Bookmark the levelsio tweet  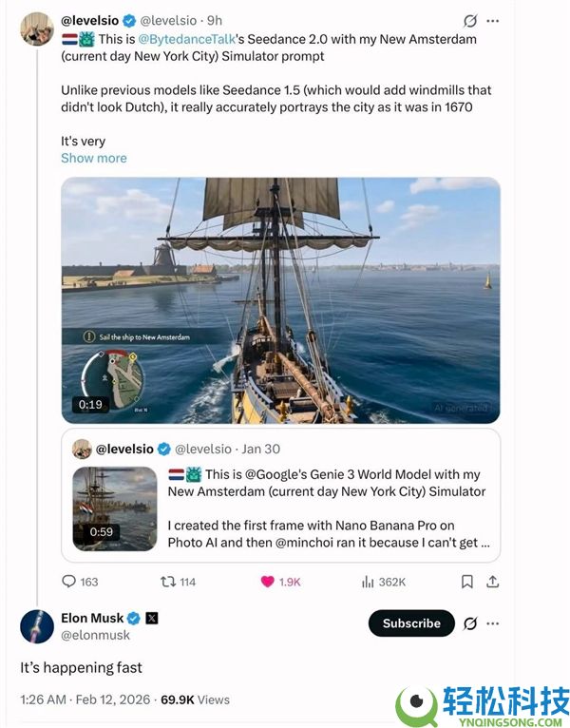466,582
